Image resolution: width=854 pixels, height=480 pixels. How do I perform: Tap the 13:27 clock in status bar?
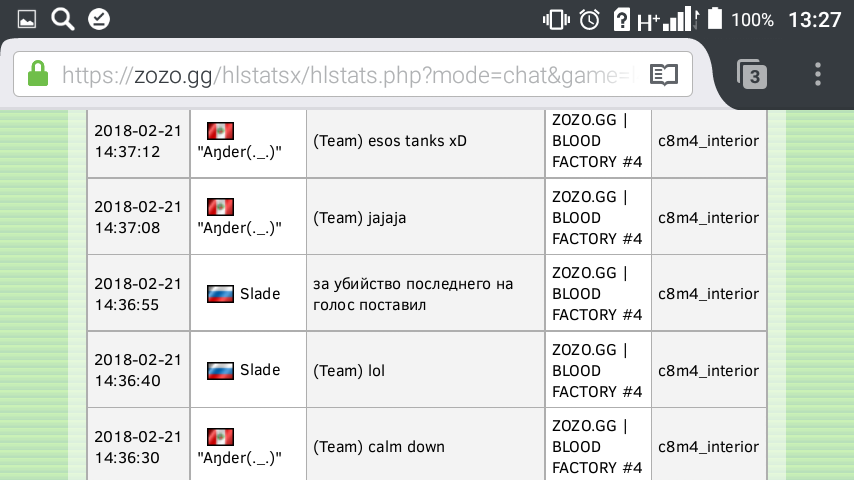[814, 19]
